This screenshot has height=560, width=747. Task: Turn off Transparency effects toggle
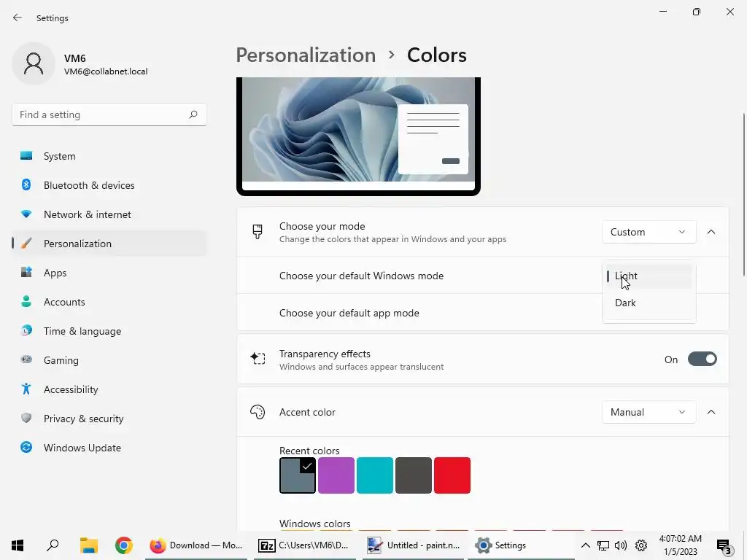pos(703,359)
